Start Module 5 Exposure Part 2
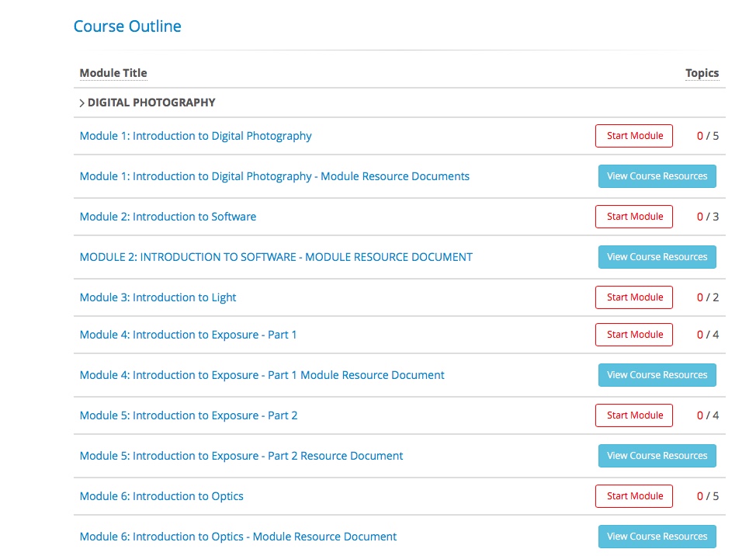 coord(633,415)
